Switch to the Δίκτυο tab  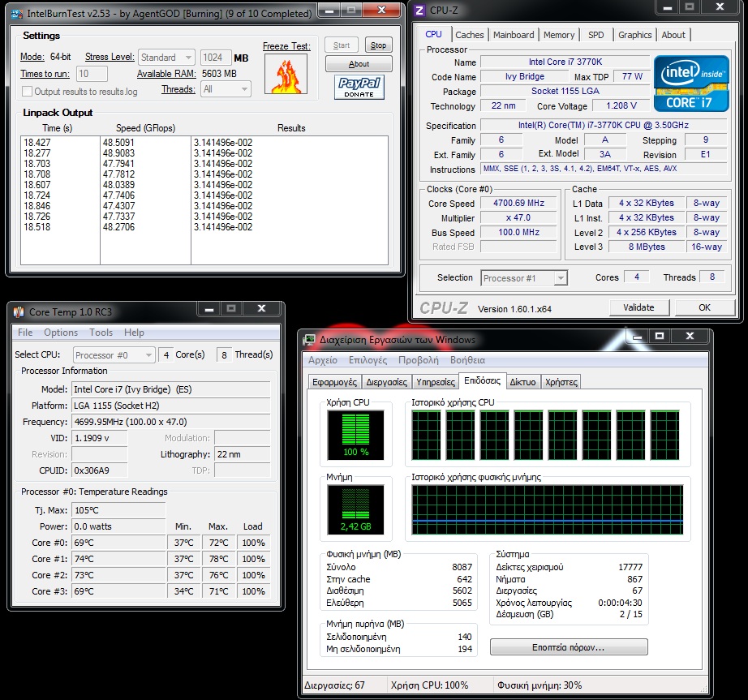click(522, 382)
